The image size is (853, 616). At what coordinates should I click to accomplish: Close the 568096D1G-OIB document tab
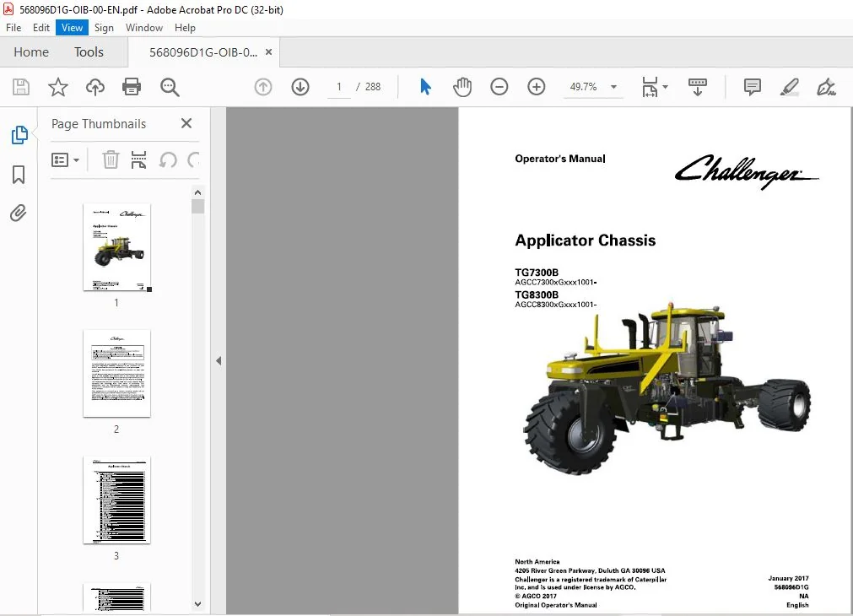click(x=269, y=52)
